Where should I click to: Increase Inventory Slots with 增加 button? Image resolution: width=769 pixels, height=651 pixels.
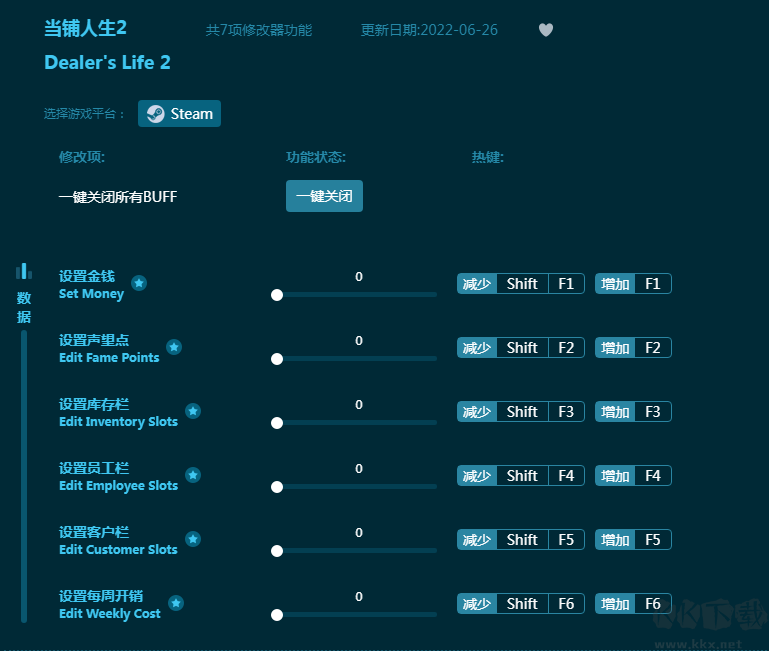click(x=615, y=412)
